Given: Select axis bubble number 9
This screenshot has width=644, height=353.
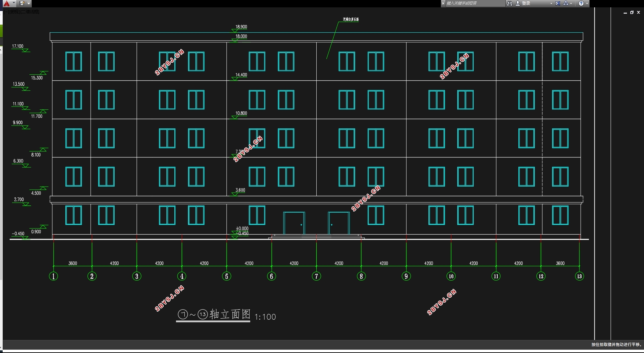Looking at the screenshot, I should [x=406, y=276].
